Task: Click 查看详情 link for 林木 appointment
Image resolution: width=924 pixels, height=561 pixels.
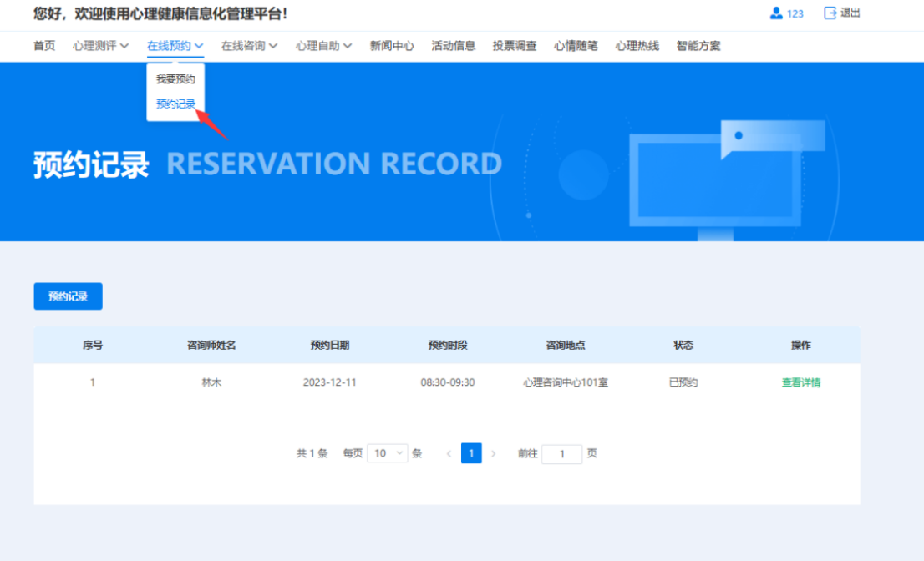Action: (x=800, y=382)
